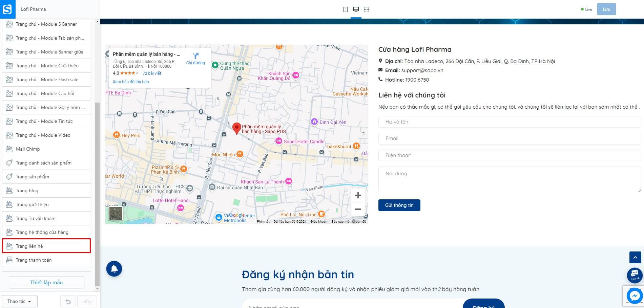Open the Thao tác dropdown
This screenshot has height=308, width=644.
tap(20, 301)
